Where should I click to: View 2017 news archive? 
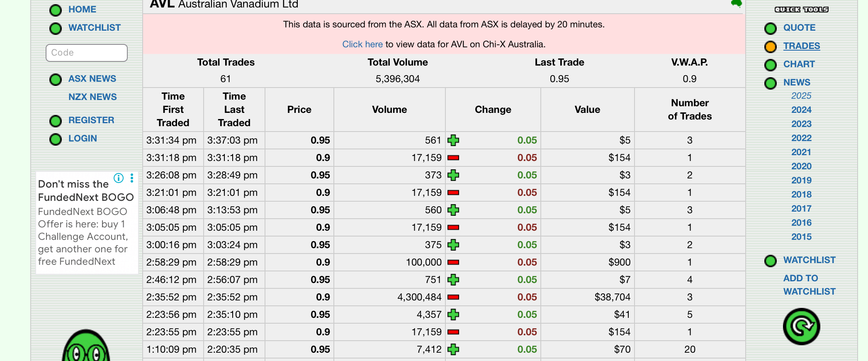(801, 208)
